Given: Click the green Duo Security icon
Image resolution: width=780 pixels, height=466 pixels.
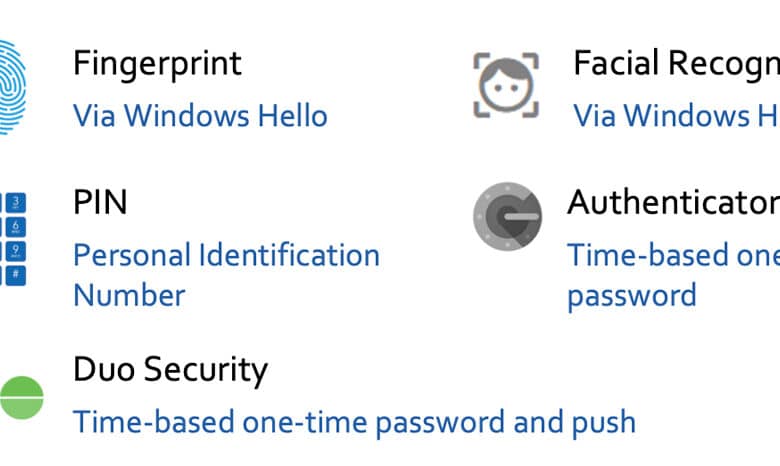Looking at the screenshot, I should [x=21, y=397].
